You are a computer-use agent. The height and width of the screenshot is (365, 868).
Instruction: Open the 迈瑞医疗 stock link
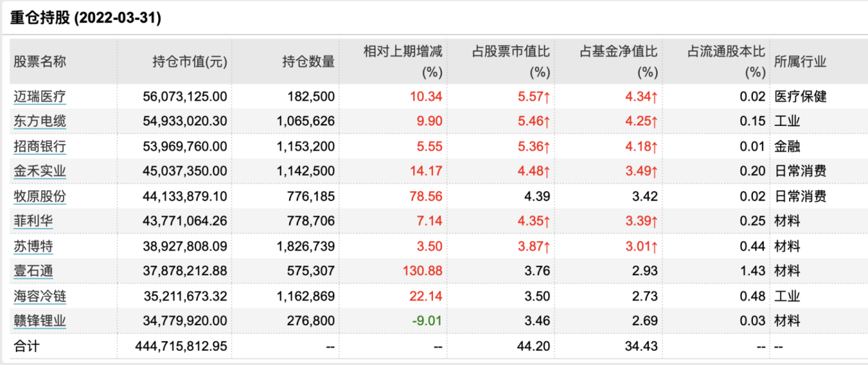40,97
